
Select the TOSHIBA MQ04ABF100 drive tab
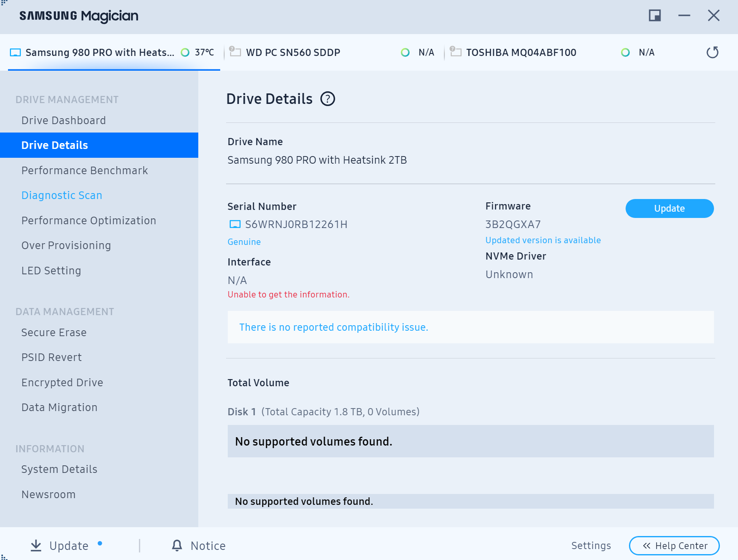tap(554, 53)
